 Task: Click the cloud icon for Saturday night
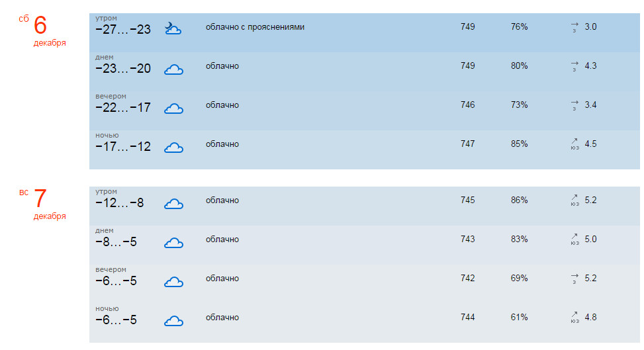pyautogui.click(x=173, y=148)
